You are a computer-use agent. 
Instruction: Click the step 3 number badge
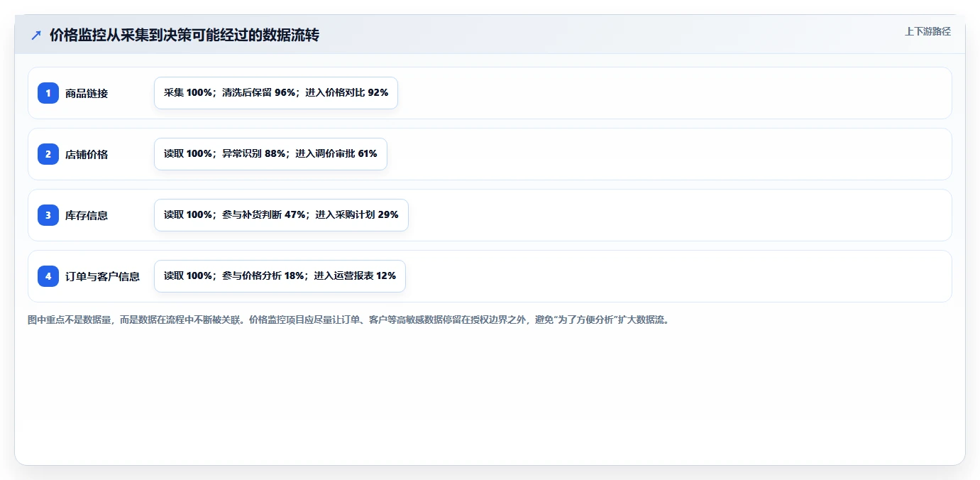click(48, 215)
